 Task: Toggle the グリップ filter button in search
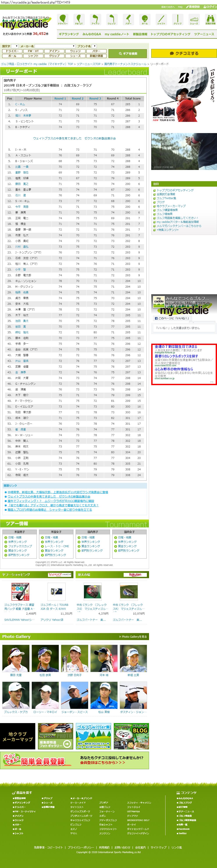(54, 56)
